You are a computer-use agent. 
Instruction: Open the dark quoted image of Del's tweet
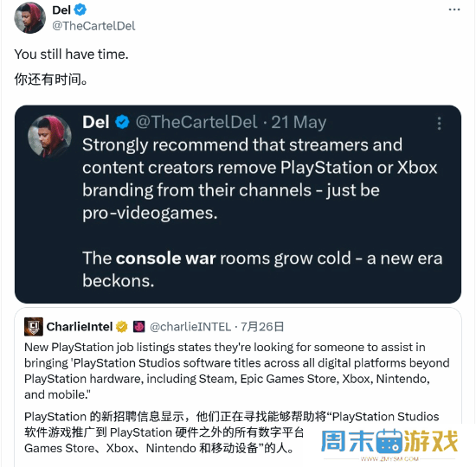[238, 204]
